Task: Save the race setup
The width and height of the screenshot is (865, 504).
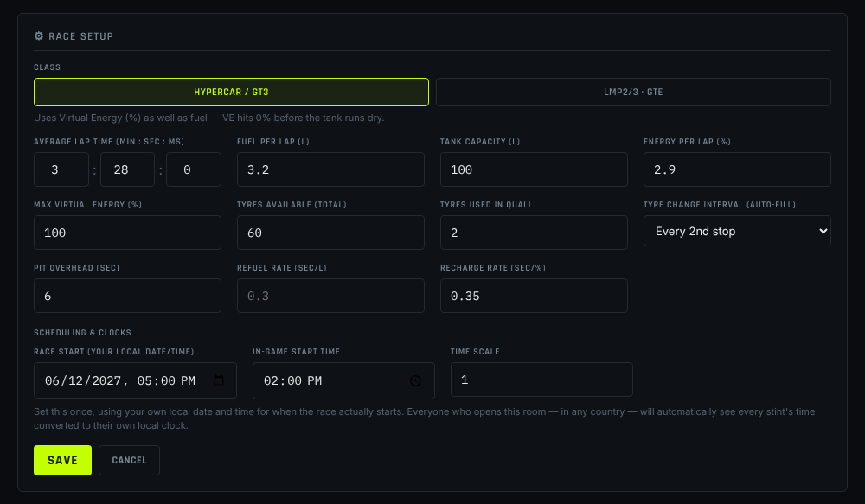Action: pyautogui.click(x=62, y=461)
